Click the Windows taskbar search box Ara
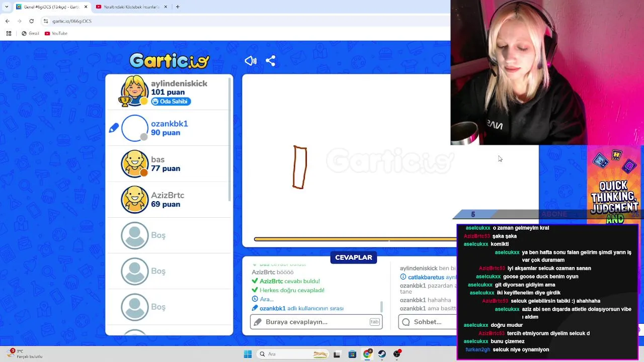This screenshot has height=362, width=644. pos(292,354)
